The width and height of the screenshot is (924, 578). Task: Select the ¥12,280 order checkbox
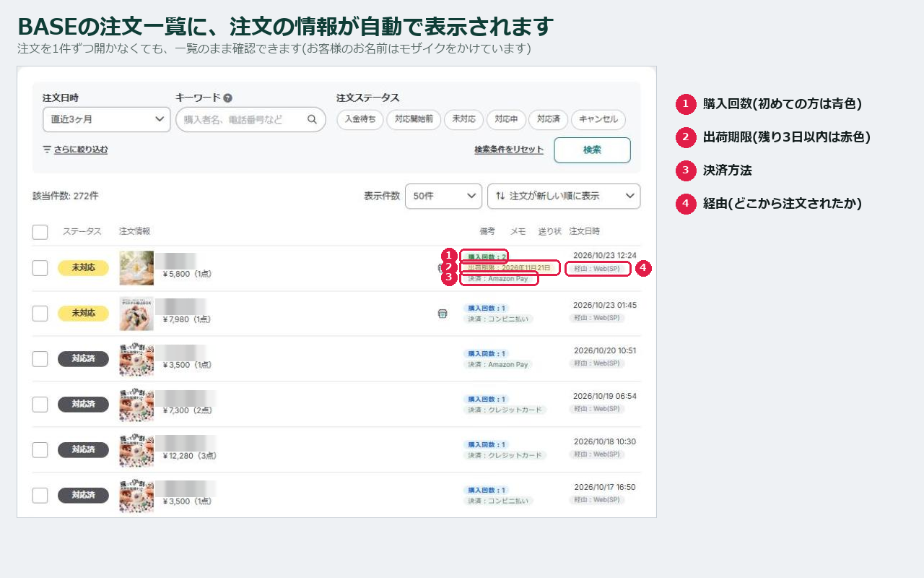click(40, 450)
